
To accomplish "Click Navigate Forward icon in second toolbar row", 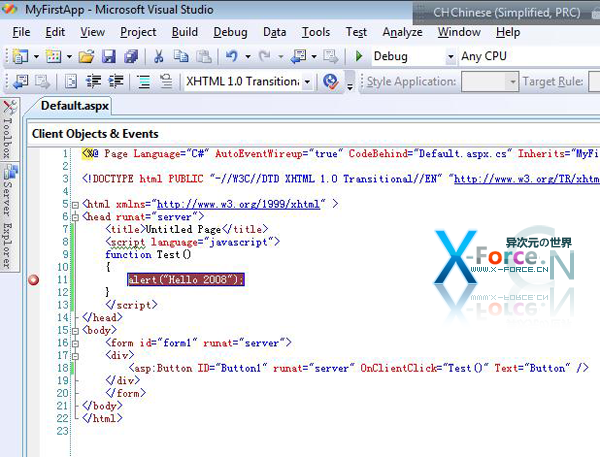I will [42, 82].
